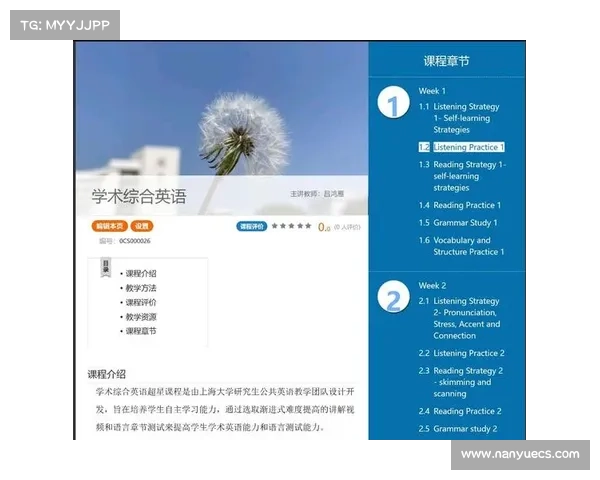600x480 pixels.
Task: Click the Week 2 circle number icon
Action: point(393,299)
